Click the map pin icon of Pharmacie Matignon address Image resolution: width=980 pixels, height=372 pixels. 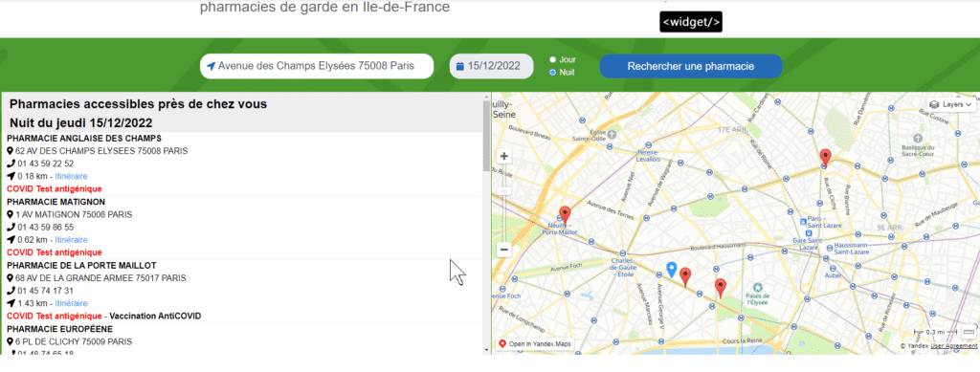(10, 215)
